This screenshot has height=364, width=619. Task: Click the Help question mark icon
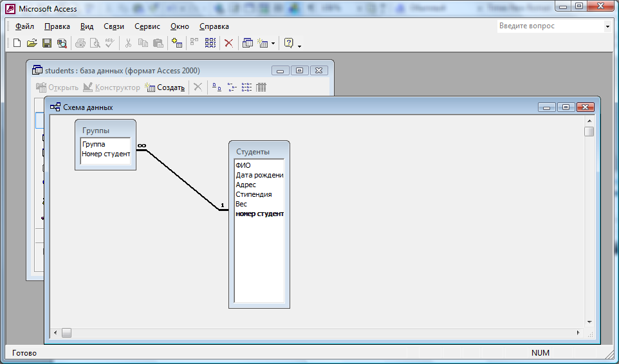[289, 43]
